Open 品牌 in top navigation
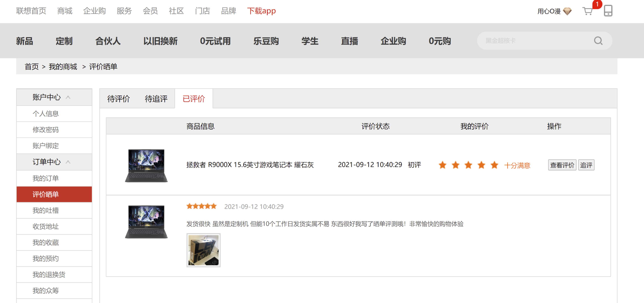 coord(228,11)
